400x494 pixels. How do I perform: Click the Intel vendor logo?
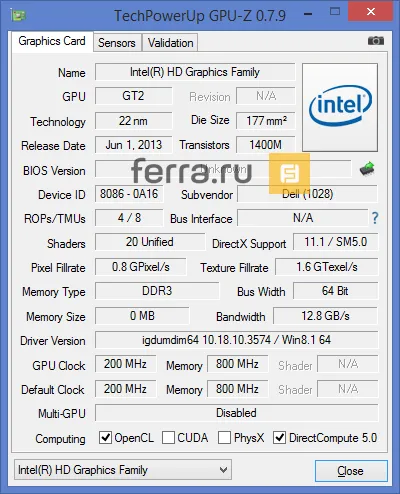tap(340, 107)
